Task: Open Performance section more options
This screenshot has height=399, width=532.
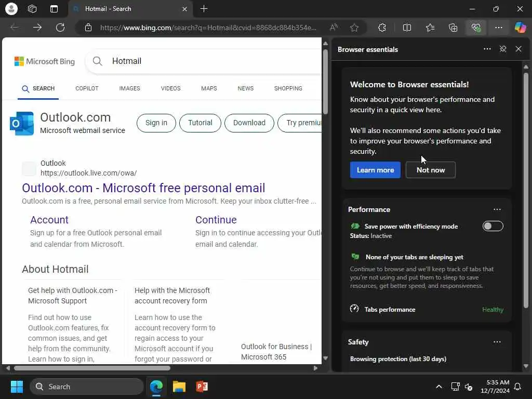Action: point(497,209)
